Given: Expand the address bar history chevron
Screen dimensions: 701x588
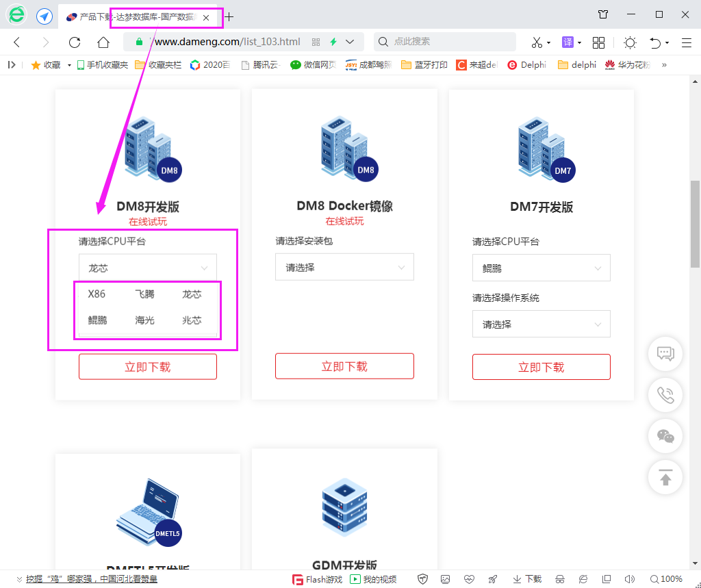Looking at the screenshot, I should click(350, 42).
